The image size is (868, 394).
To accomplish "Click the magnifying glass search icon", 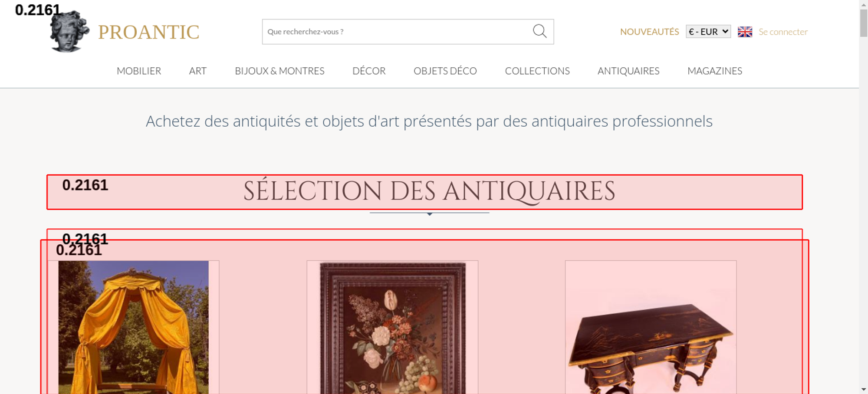I will (539, 31).
